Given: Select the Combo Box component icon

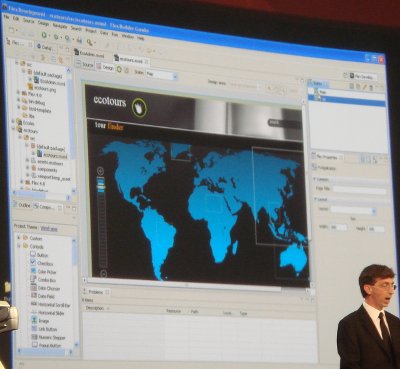Looking at the screenshot, I should tap(33, 279).
